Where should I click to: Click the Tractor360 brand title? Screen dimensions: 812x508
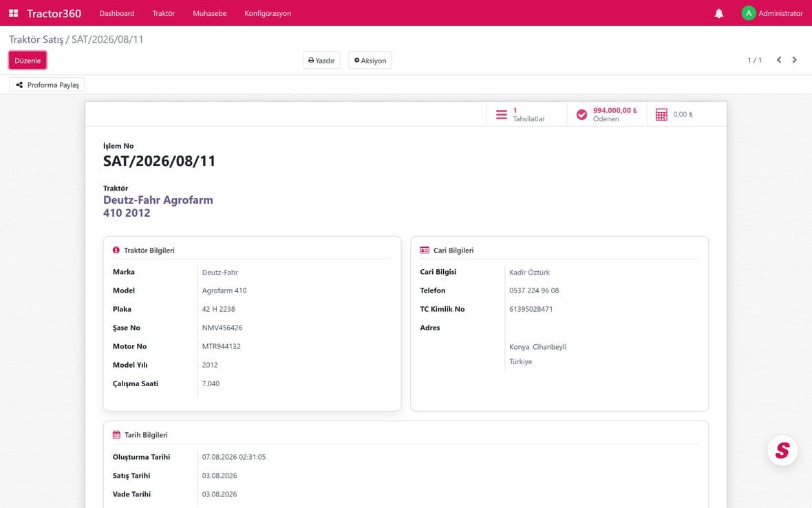click(54, 14)
